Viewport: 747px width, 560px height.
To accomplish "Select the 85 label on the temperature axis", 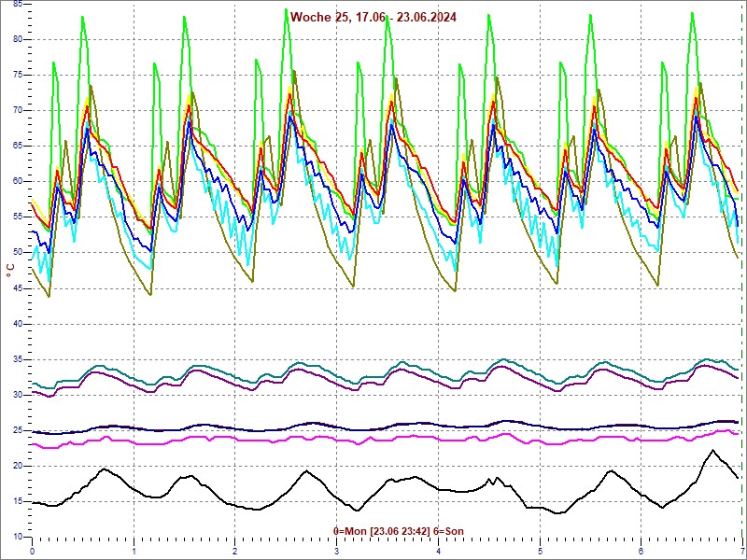I will point(18,4).
